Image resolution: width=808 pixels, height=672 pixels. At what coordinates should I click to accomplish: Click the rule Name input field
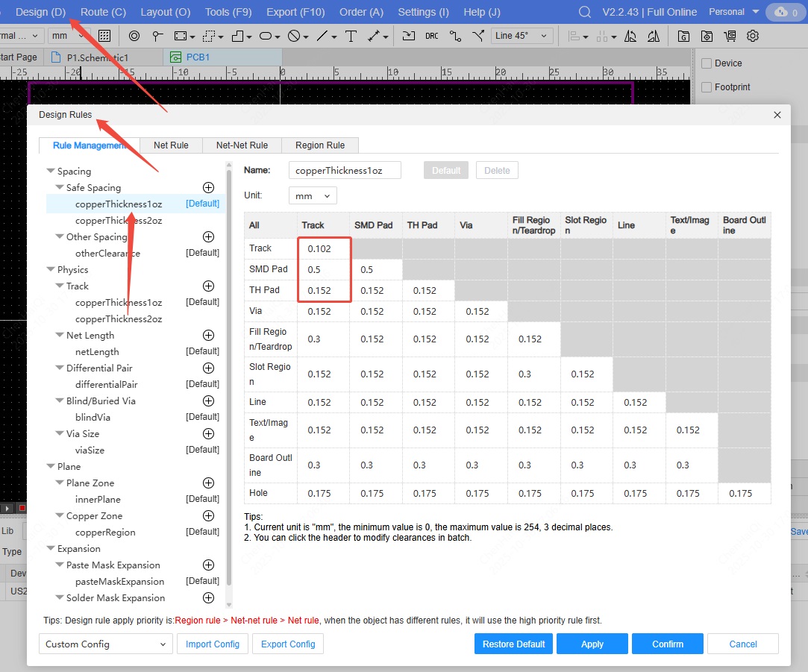(345, 171)
